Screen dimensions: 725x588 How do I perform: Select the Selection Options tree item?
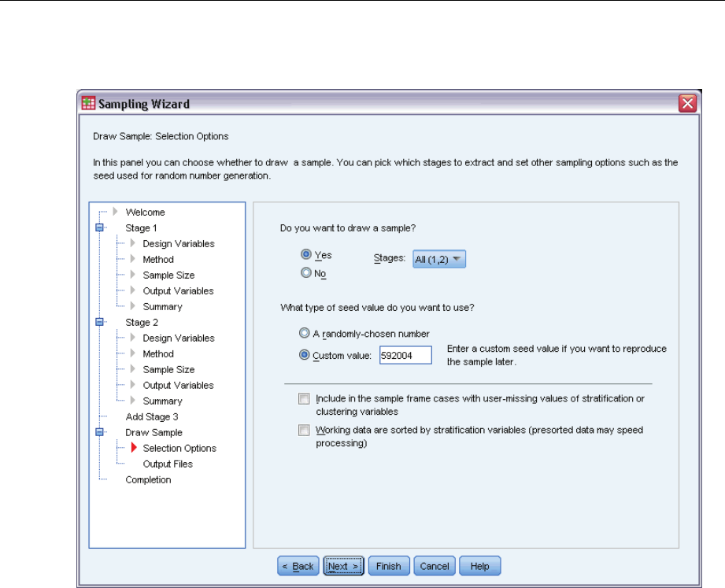coord(179,448)
